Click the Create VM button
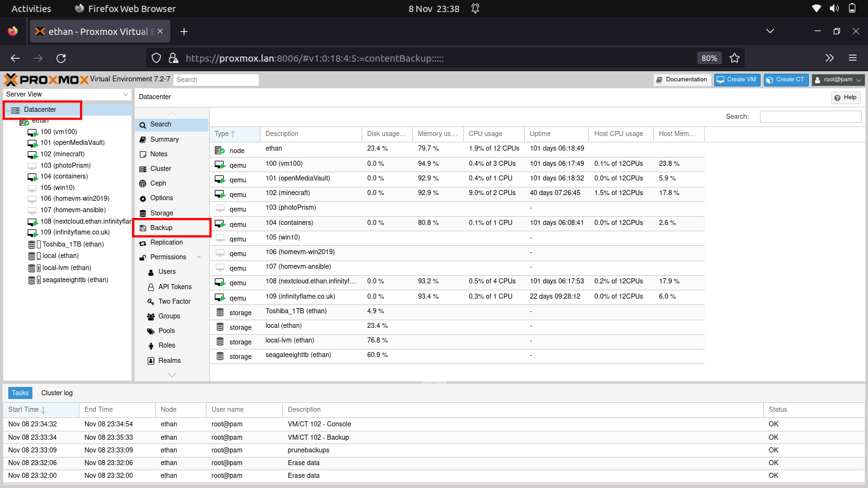This screenshot has width=868, height=488. point(737,79)
